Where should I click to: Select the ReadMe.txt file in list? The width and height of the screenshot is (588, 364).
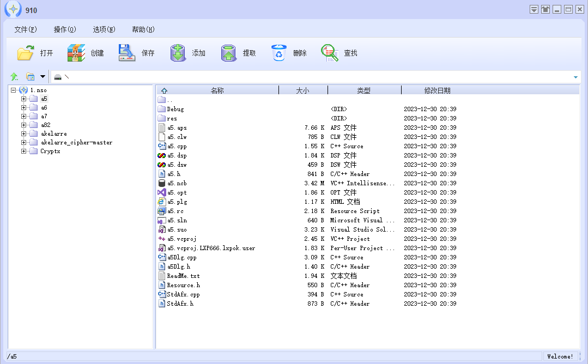coord(183,276)
